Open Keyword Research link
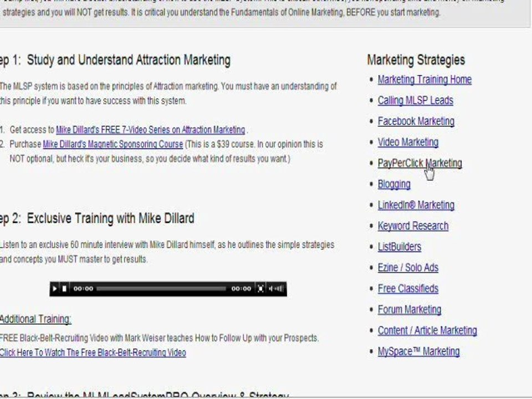Screen dimensions: 532x399 413,226
